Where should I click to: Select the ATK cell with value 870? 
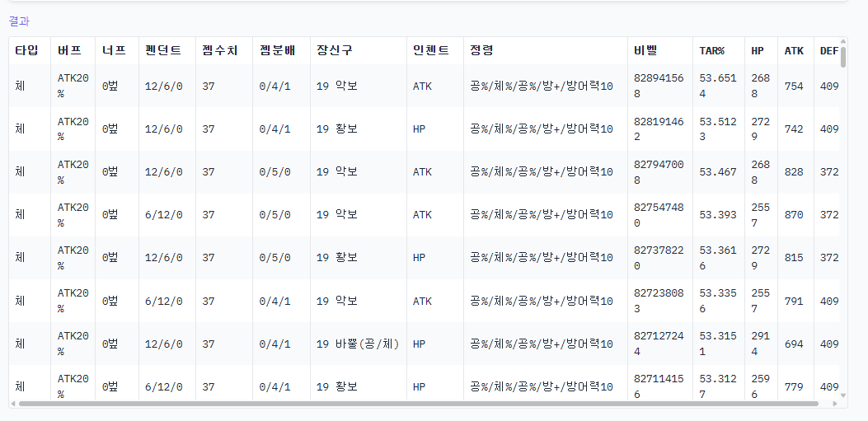(x=794, y=215)
